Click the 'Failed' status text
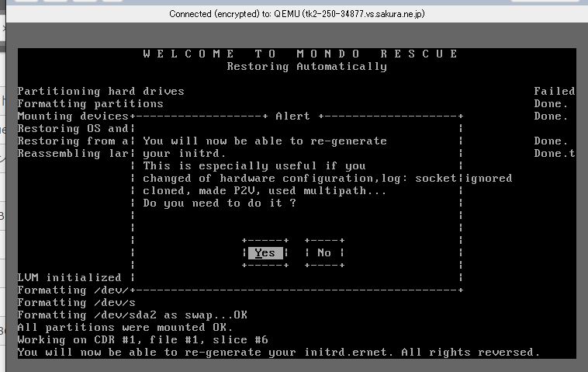The image size is (588, 372). pos(554,91)
